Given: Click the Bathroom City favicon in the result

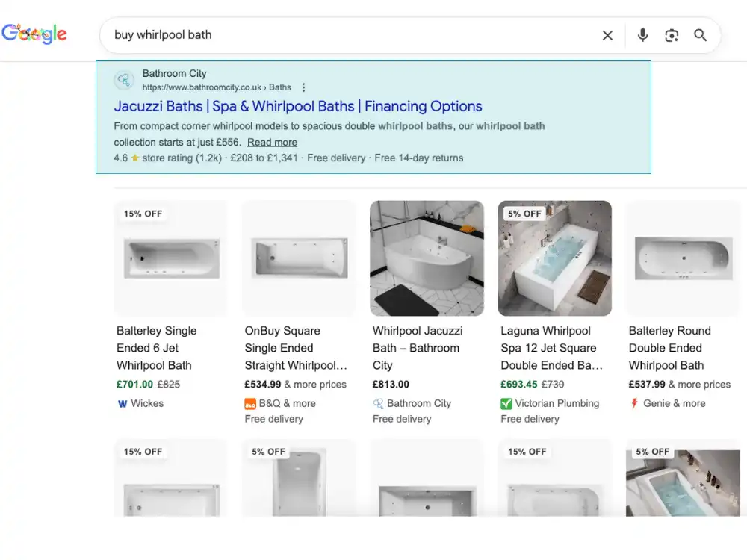Looking at the screenshot, I should (123, 80).
